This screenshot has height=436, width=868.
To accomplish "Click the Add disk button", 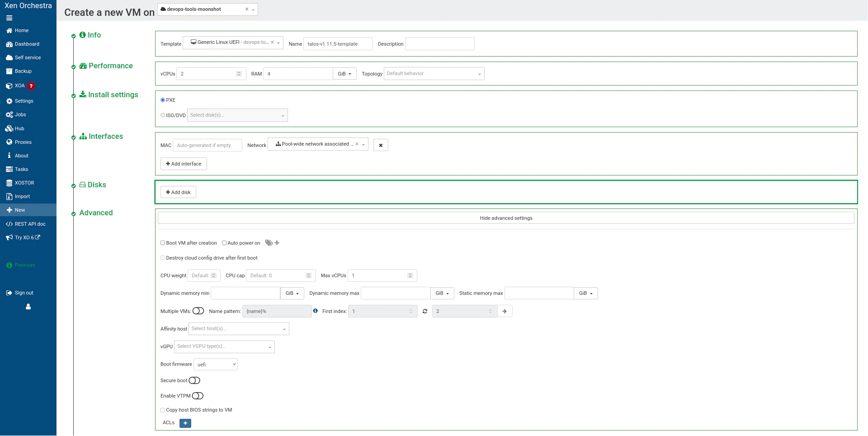I will 178,192.
